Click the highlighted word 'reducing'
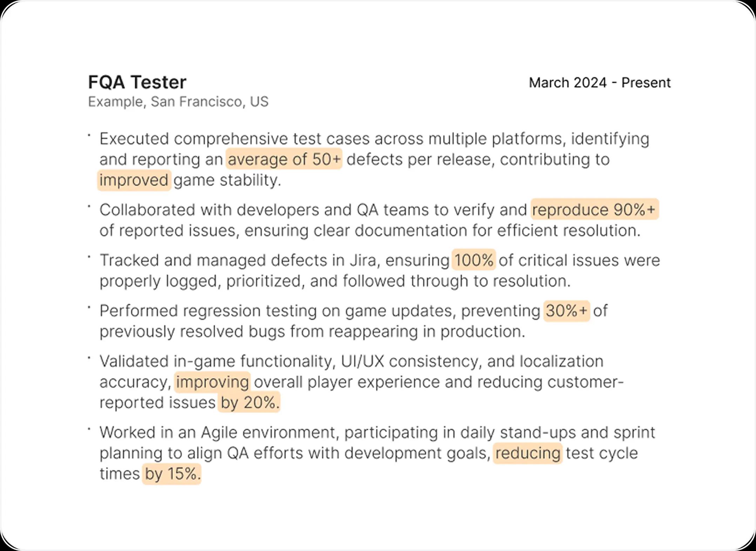This screenshot has height=551, width=756. [x=527, y=453]
